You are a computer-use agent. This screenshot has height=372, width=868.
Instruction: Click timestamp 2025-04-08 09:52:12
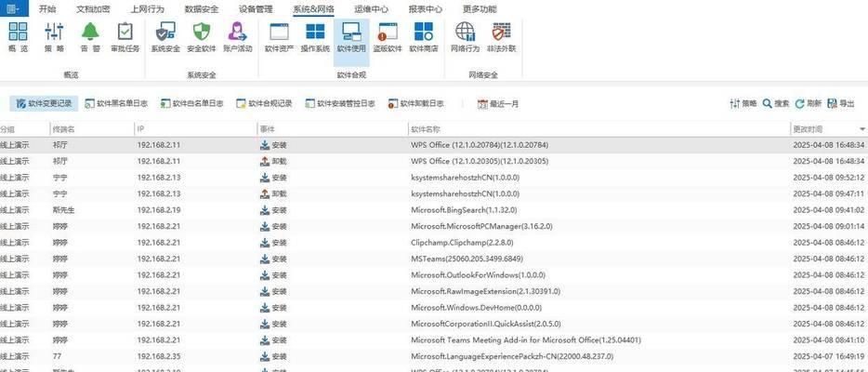[829, 178]
